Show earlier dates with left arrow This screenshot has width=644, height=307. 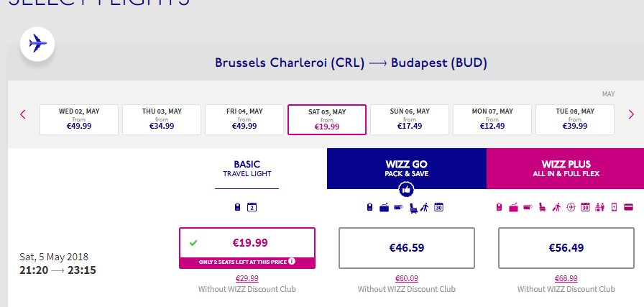point(23,114)
